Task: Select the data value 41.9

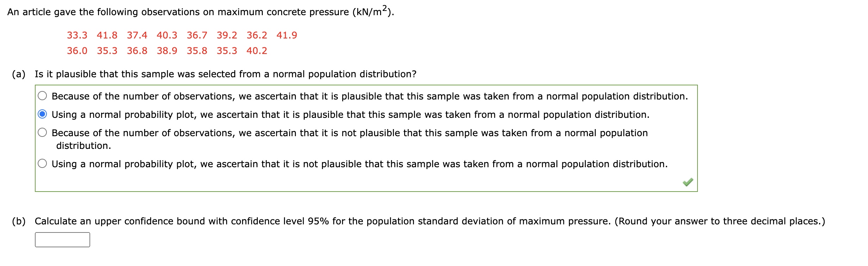Action: [287, 35]
